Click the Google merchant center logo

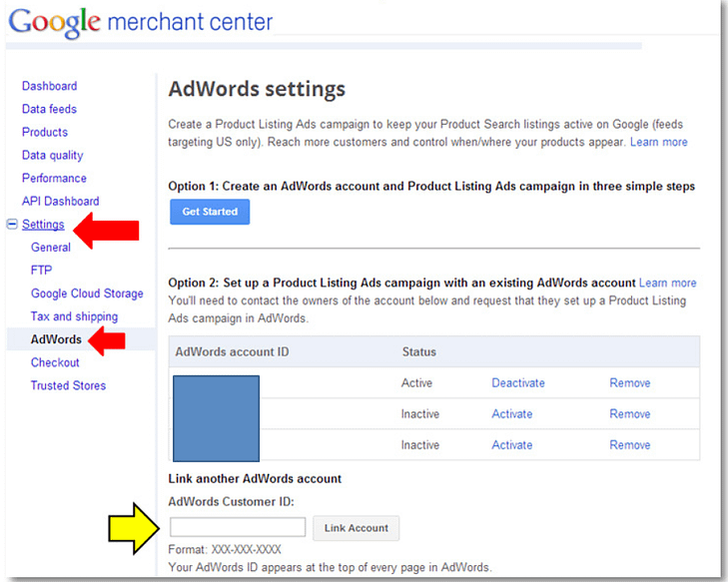click(x=141, y=22)
